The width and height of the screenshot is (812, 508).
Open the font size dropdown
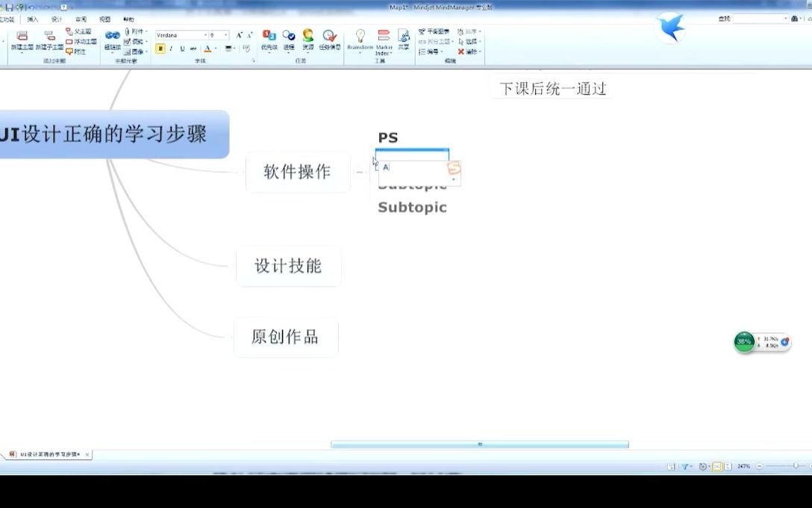225,35
